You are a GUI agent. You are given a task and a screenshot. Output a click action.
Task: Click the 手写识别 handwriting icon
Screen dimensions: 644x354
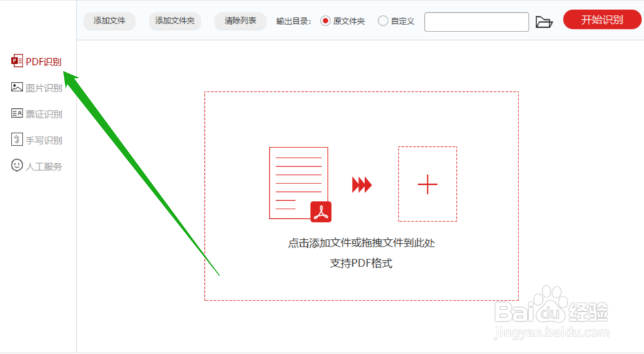(x=17, y=139)
